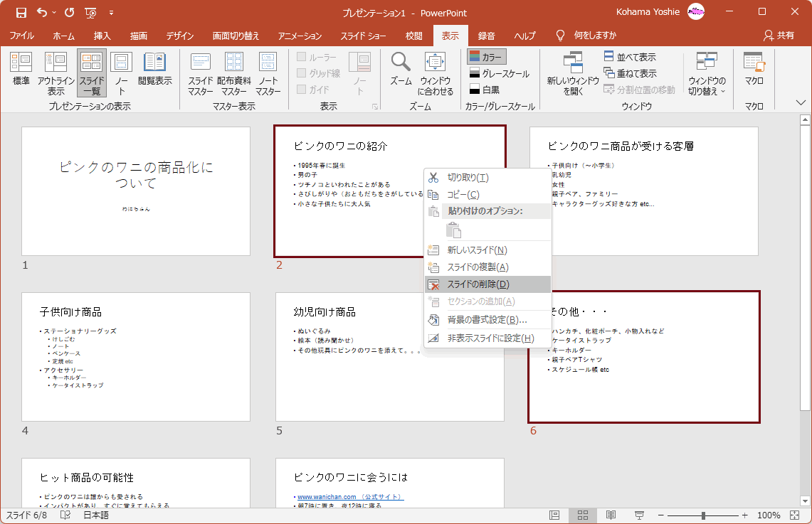The width and height of the screenshot is (812, 524).
Task: Choose スライドの削除(D) from context menu
Action: coord(487,284)
